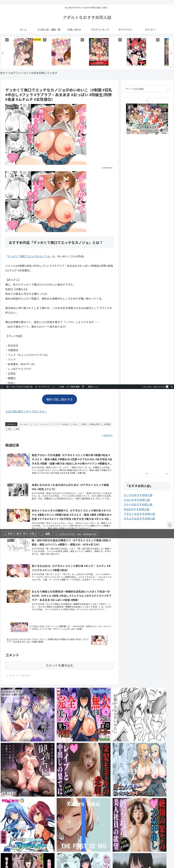Click the 新規 admin bar item

click(61, 387)
